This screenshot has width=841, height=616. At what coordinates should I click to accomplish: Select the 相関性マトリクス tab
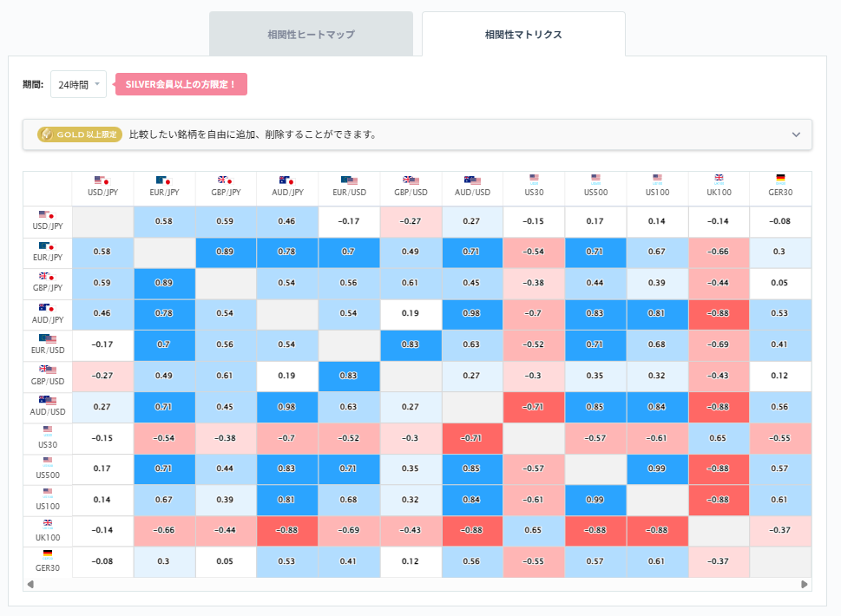pos(523,33)
